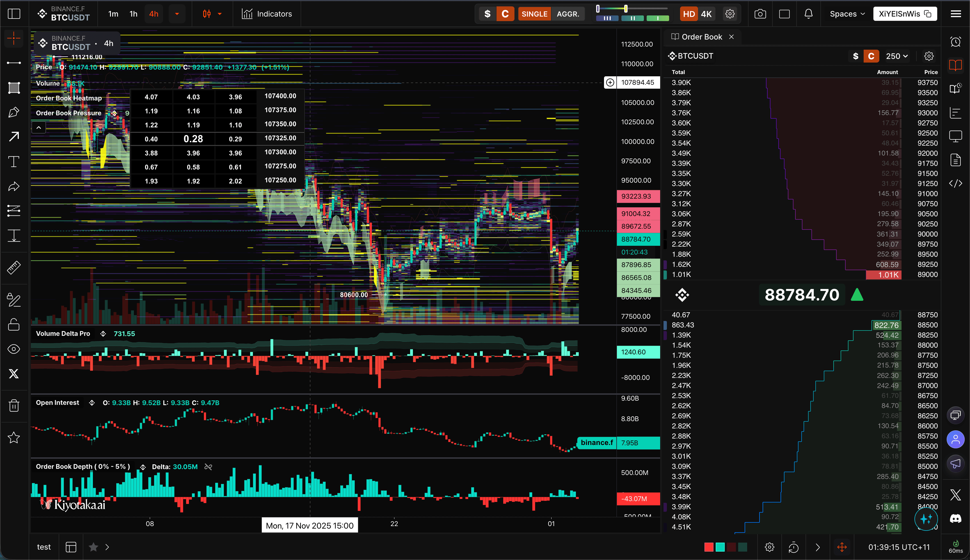The height and width of the screenshot is (560, 970).
Task: Adjust the yellow heatmap threshold slider handle
Action: click(x=626, y=8)
